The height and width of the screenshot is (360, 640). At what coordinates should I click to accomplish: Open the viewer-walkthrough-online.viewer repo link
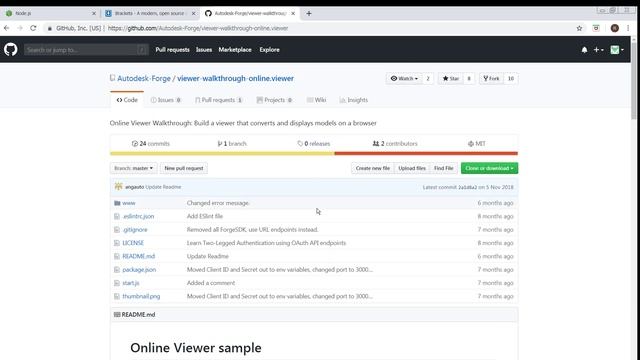235,78
